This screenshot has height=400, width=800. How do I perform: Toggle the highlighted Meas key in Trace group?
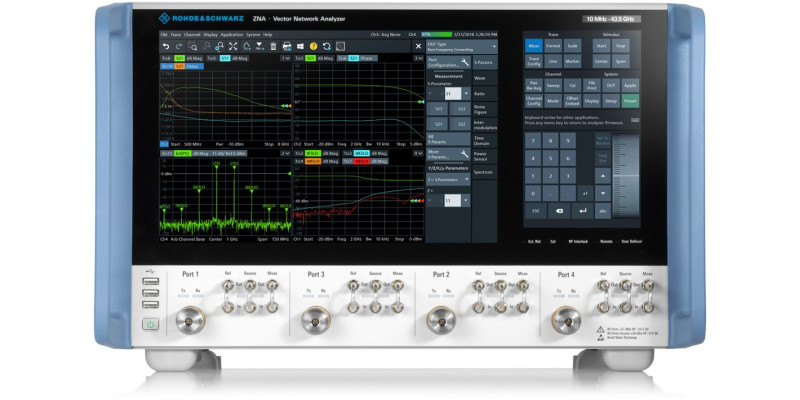533,45
